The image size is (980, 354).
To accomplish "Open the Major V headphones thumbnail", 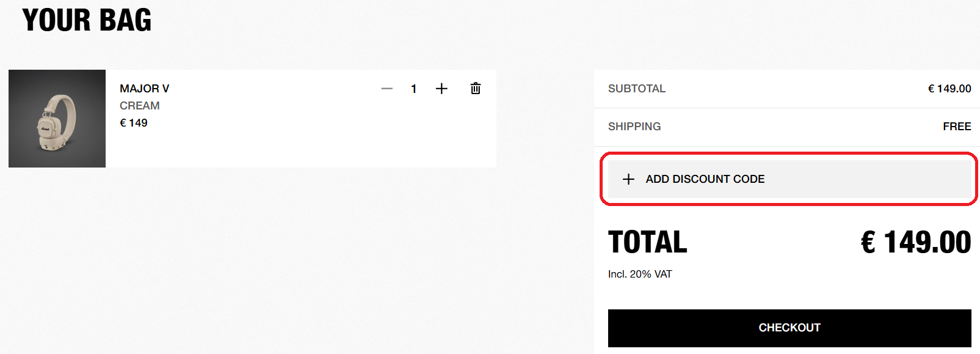I will [x=57, y=119].
